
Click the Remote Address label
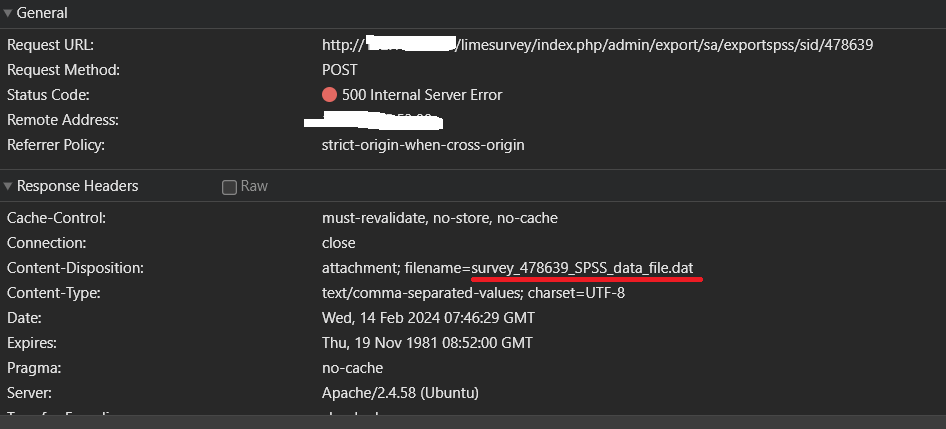pos(63,120)
